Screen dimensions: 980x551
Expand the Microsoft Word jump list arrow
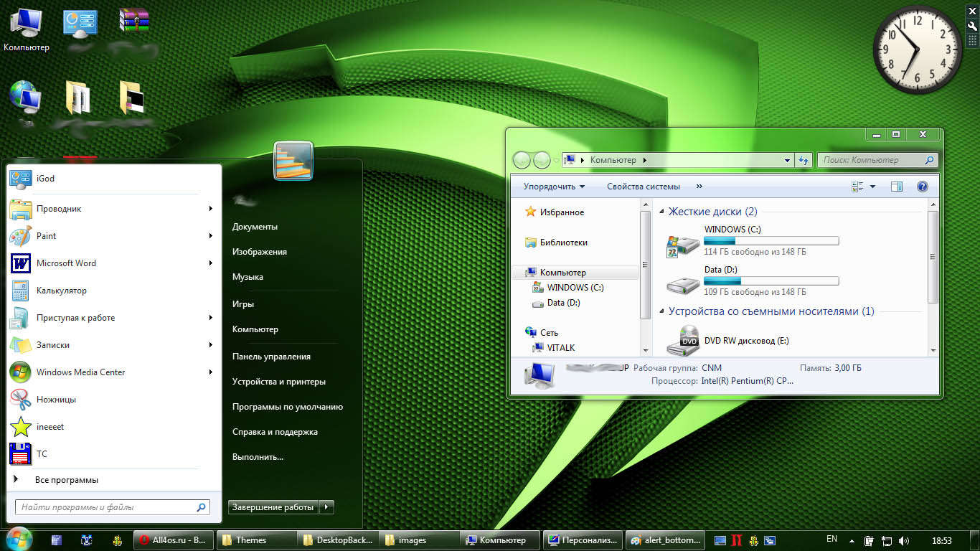pyautogui.click(x=211, y=263)
